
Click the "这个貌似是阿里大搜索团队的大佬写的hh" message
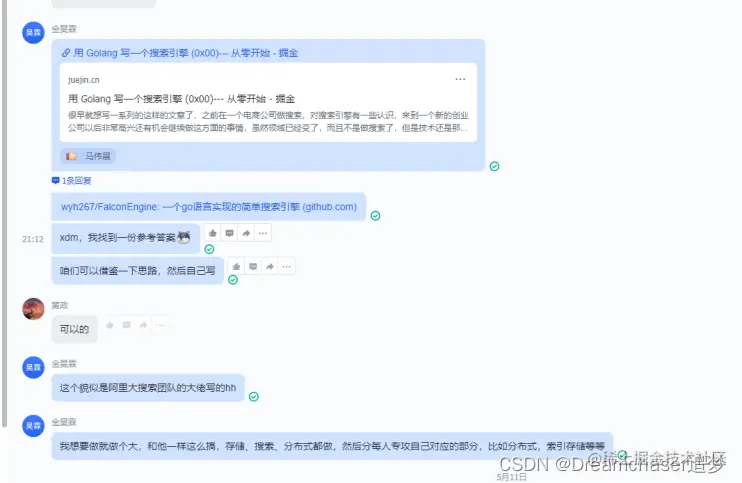point(148,388)
